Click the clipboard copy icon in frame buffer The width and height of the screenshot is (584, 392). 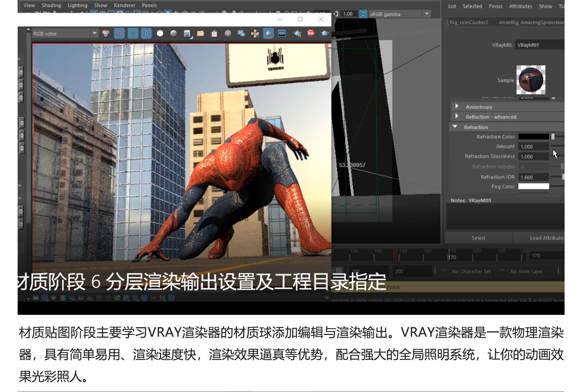tap(214, 33)
